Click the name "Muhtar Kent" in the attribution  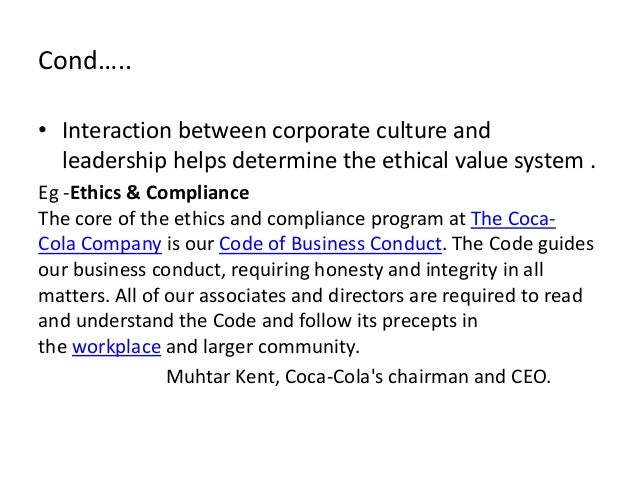pyautogui.click(x=221, y=376)
